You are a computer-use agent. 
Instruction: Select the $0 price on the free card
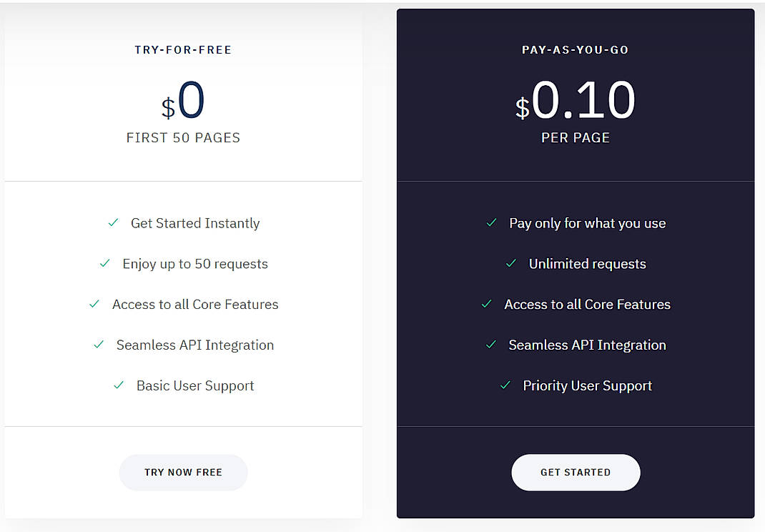(183, 100)
